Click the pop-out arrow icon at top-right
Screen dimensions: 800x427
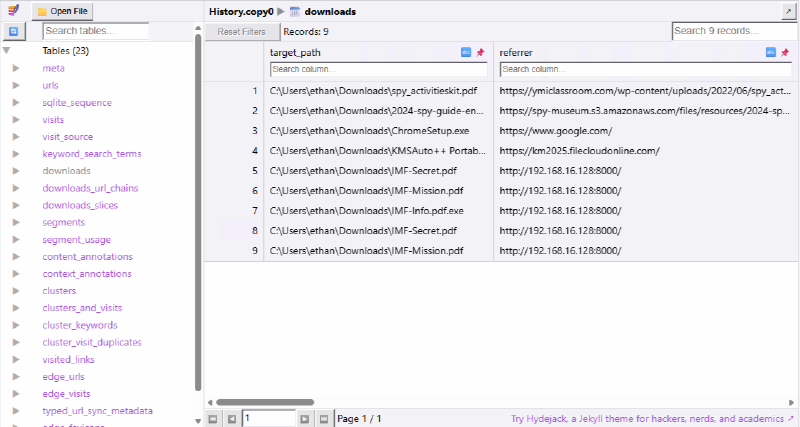point(788,11)
